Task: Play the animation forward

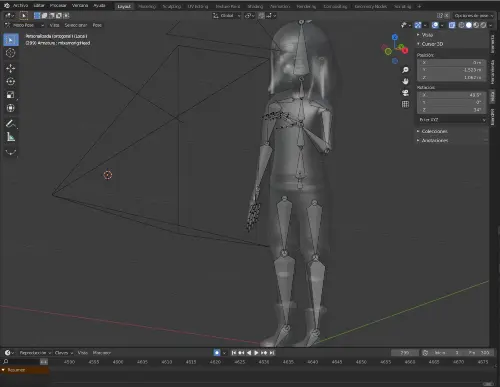Action: click(x=256, y=353)
